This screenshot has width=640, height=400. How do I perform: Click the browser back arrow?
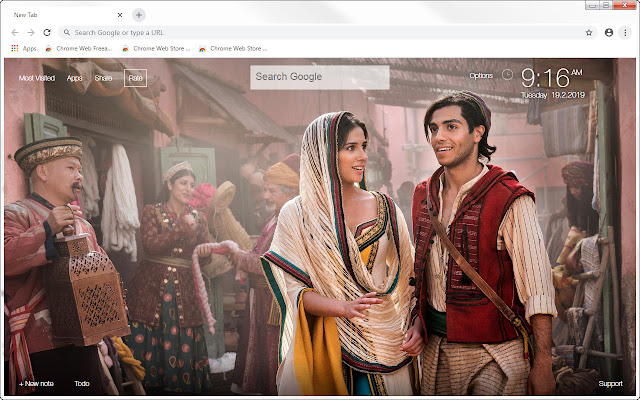click(x=15, y=32)
